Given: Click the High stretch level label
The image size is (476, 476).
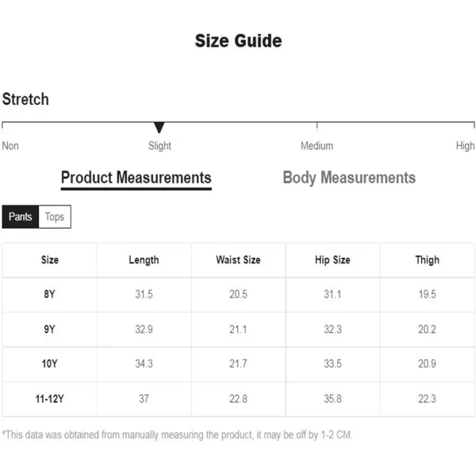Looking at the screenshot, I should (x=465, y=146).
